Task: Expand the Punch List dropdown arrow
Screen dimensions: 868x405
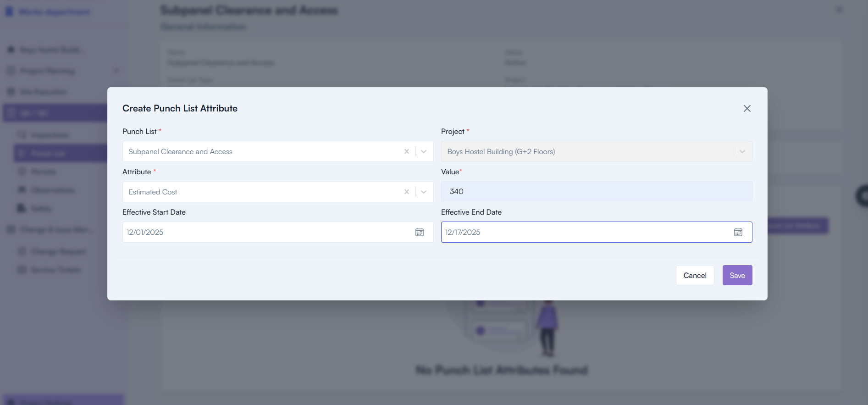Action: [424, 151]
